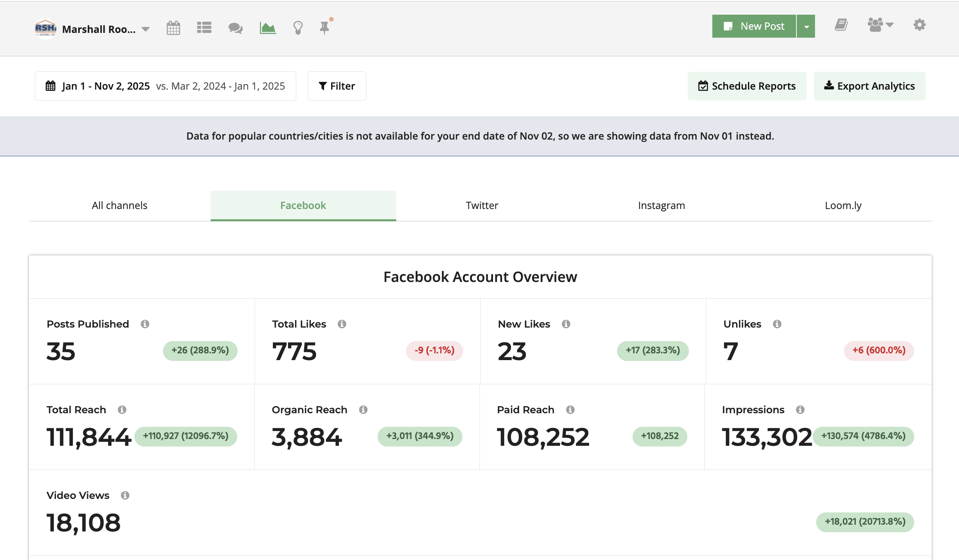Viewport: 959px width, 560px height.
Task: Open the library book icon
Action: 841,25
